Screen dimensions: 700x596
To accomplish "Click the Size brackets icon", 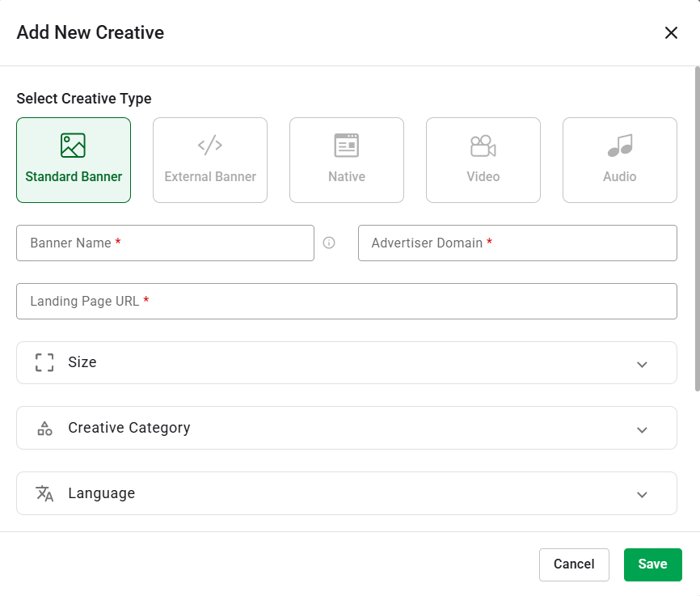I will pyautogui.click(x=44, y=362).
